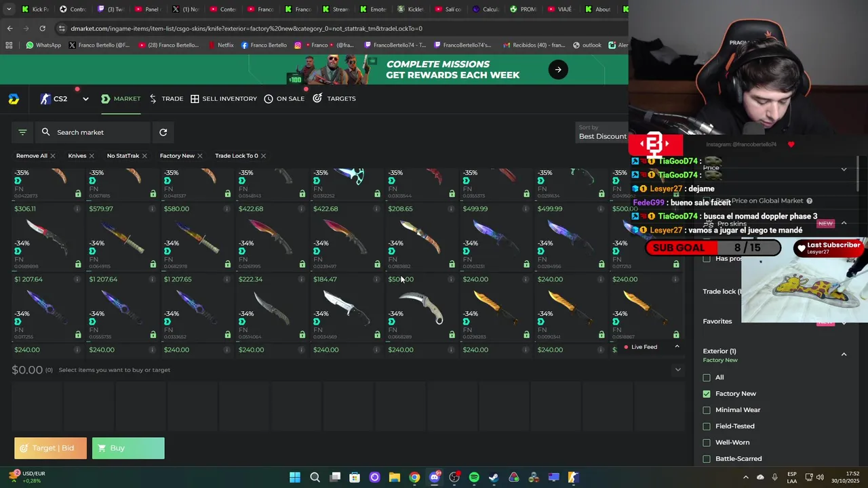This screenshot has height=488, width=868.
Task: Open Steam from the taskbar
Action: 494,477
